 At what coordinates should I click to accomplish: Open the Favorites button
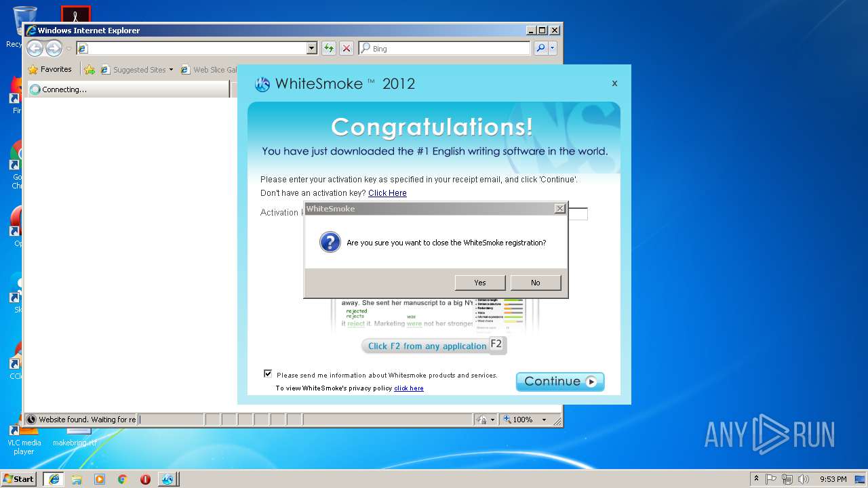pos(50,69)
